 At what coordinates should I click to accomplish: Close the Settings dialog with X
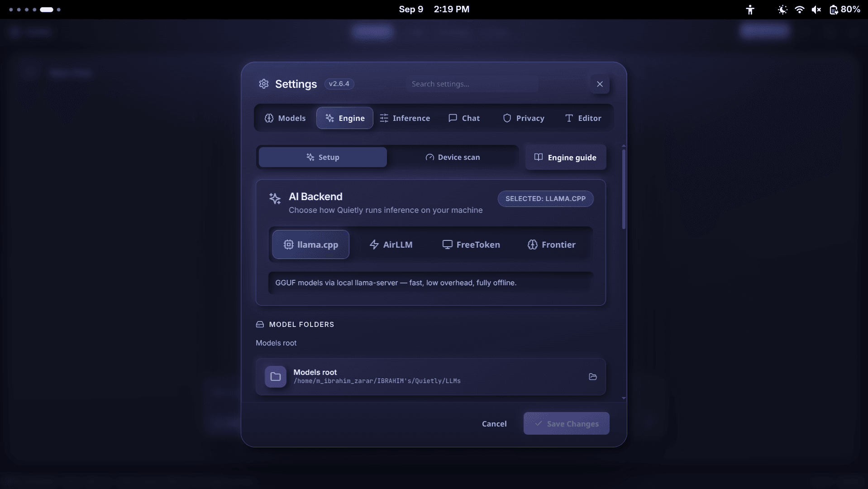click(600, 84)
